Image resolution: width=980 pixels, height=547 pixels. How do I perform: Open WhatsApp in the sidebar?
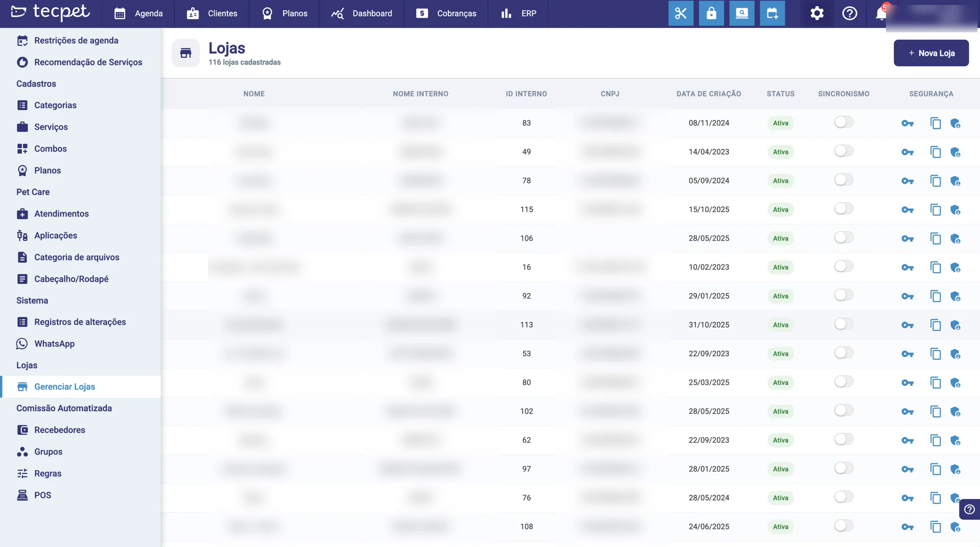[x=54, y=344]
